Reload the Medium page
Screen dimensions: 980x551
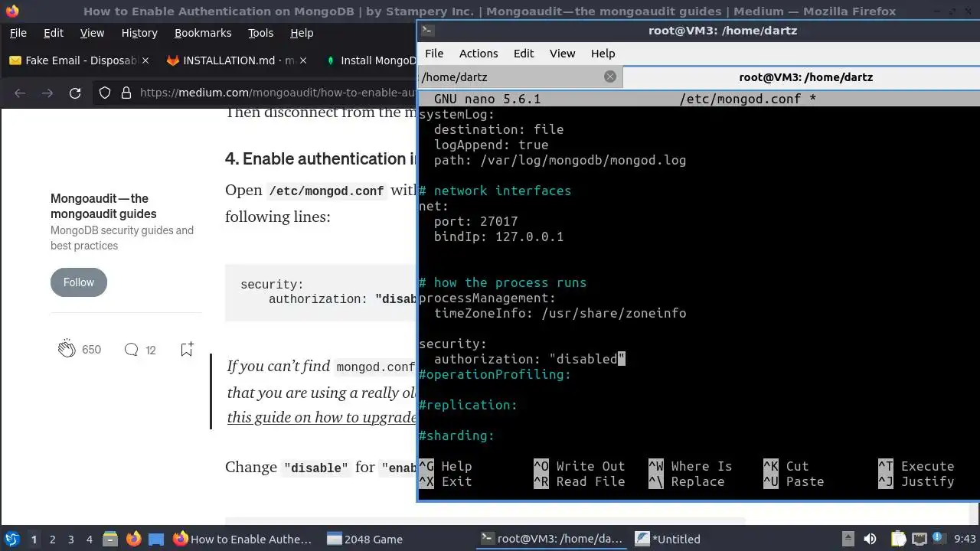click(75, 93)
